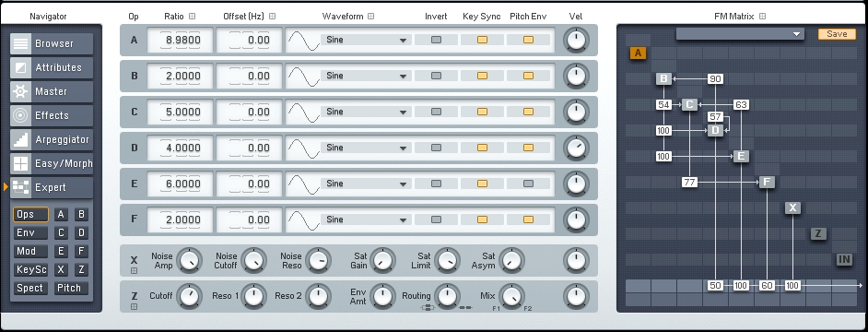Click the Z filter Cutoff knob
The width and height of the screenshot is (868, 332).
pos(189,296)
